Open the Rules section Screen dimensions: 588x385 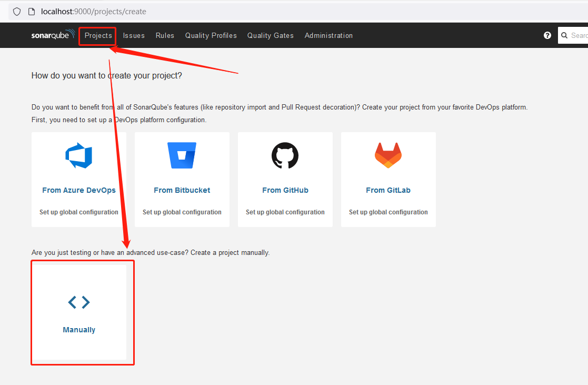click(165, 36)
